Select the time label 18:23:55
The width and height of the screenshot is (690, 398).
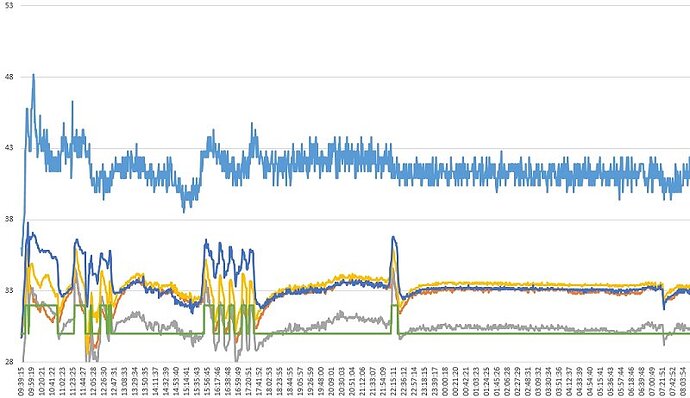pyautogui.click(x=280, y=382)
